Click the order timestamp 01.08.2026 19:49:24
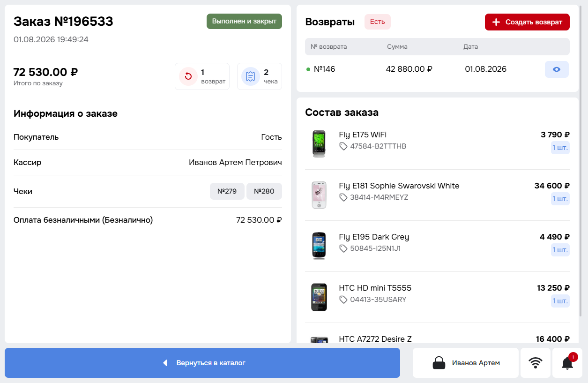Image resolution: width=588 pixels, height=383 pixels. point(51,39)
